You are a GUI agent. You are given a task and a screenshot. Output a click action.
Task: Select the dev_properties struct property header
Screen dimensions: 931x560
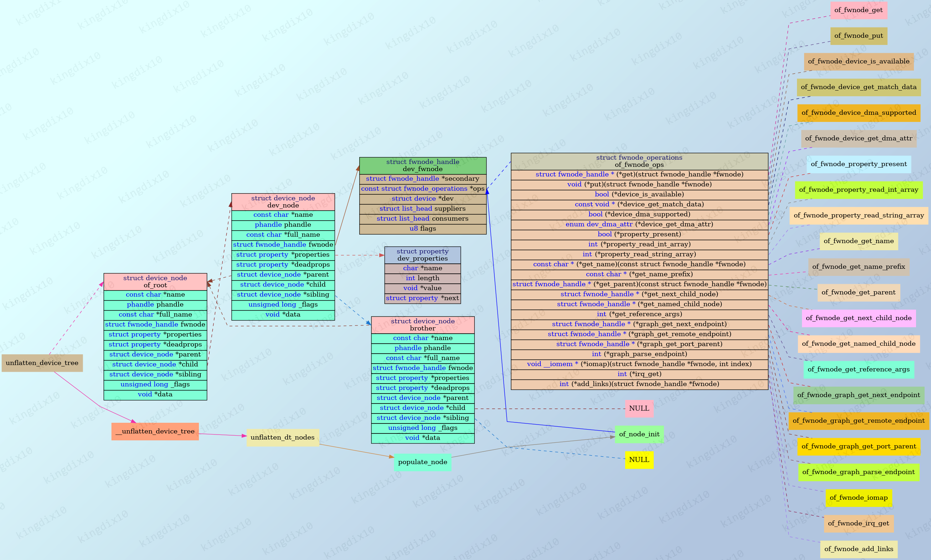coord(422,255)
